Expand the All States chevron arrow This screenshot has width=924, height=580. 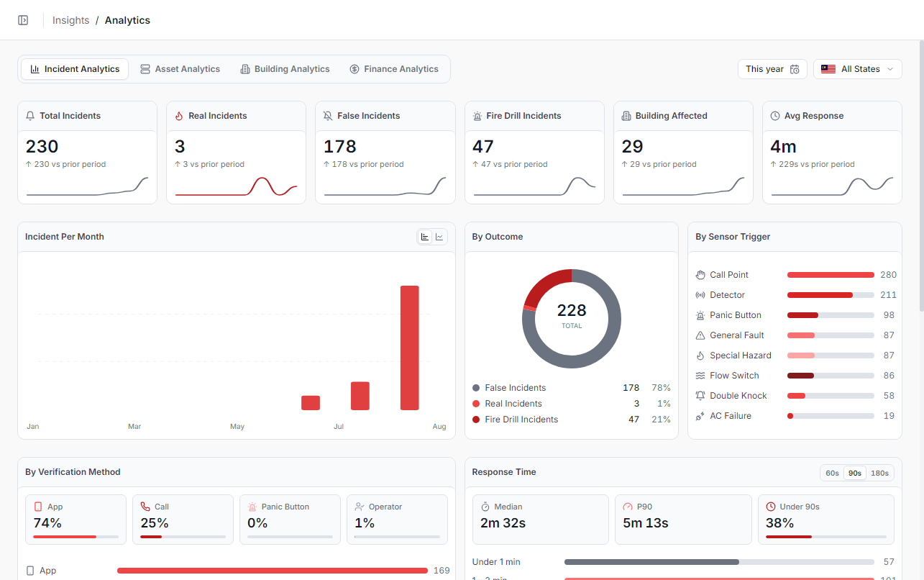pos(890,69)
